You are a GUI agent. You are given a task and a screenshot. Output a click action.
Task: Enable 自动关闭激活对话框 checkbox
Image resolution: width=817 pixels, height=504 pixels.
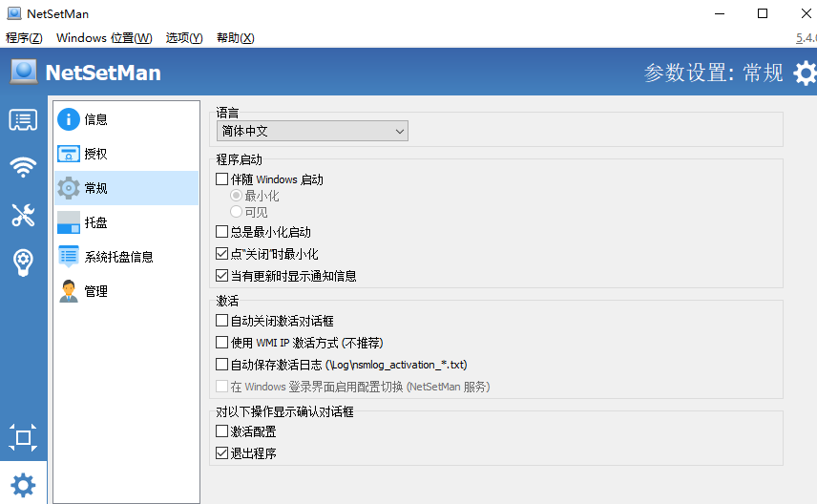click(x=222, y=321)
